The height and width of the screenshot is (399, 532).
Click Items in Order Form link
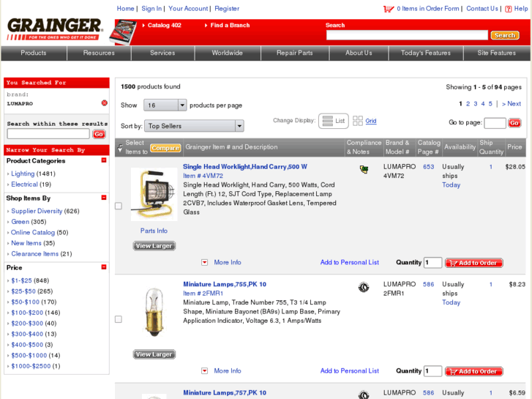click(428, 9)
